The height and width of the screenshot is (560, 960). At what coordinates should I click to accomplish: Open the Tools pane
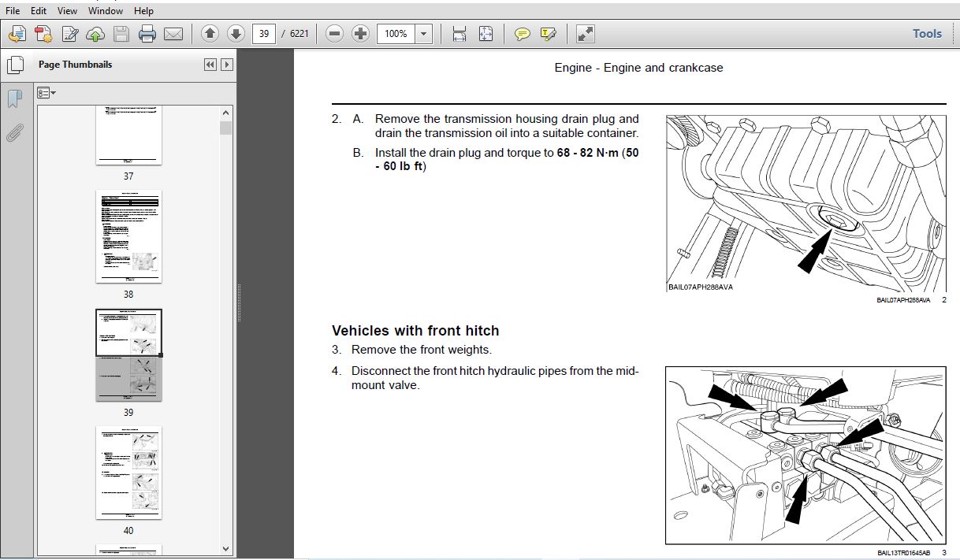coord(927,34)
